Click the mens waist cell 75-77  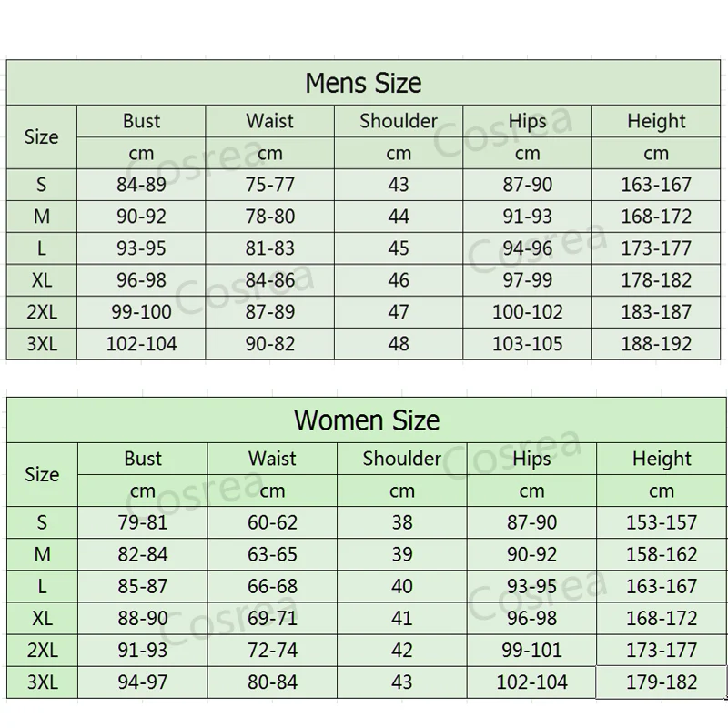pyautogui.click(x=270, y=185)
